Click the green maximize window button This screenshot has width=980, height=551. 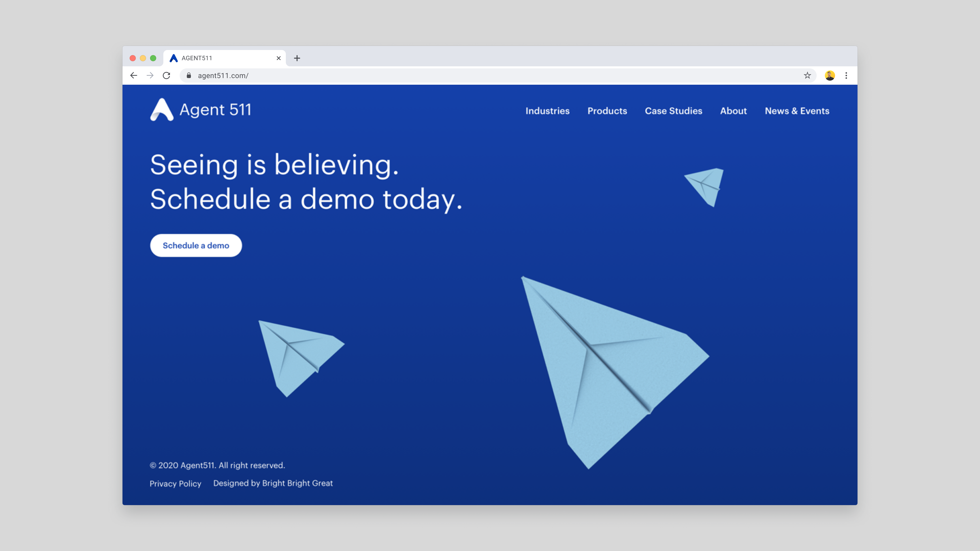coord(153,58)
